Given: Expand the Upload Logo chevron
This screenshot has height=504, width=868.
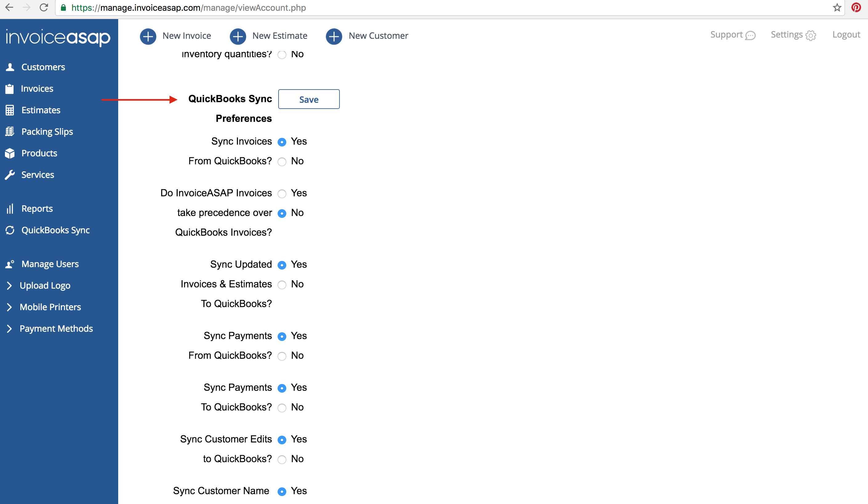Looking at the screenshot, I should point(9,286).
